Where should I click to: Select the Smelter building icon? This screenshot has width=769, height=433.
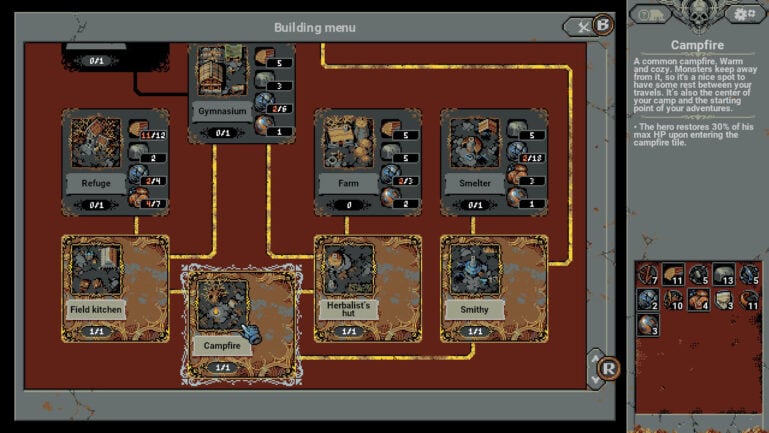[473, 144]
